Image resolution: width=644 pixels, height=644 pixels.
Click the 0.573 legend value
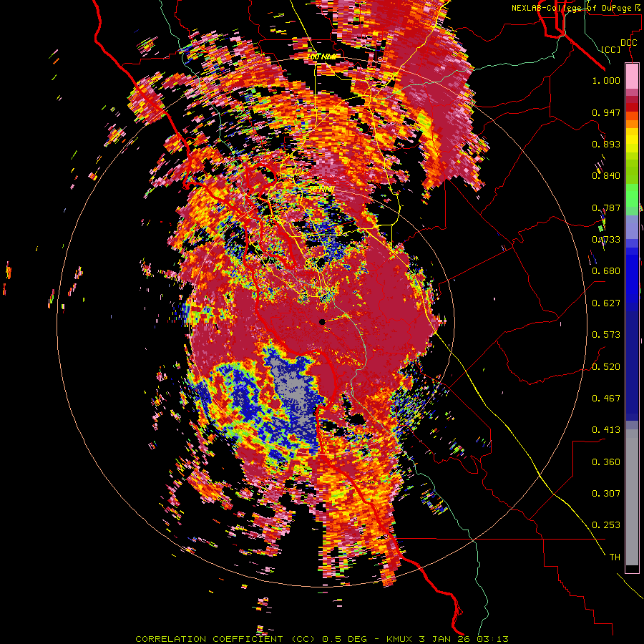click(x=606, y=335)
